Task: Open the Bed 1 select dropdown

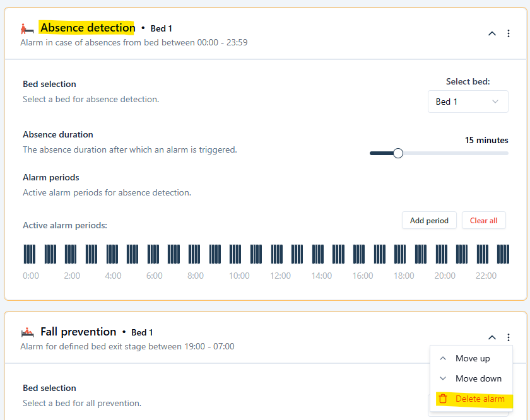Action: point(468,102)
